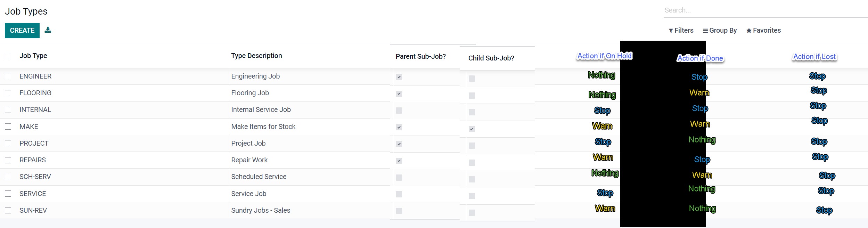Screen dimensions: 868x228
Task: Click into the Search field
Action: coord(764,10)
